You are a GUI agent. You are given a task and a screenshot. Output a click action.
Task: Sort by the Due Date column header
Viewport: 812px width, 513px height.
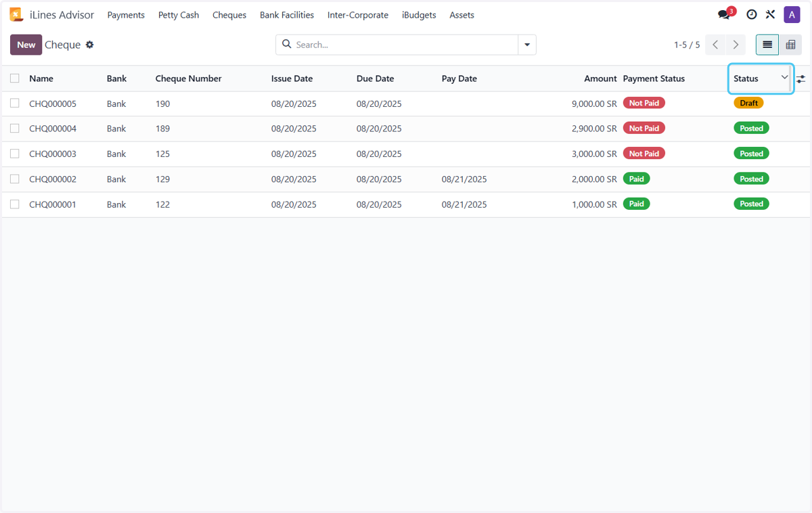376,79
